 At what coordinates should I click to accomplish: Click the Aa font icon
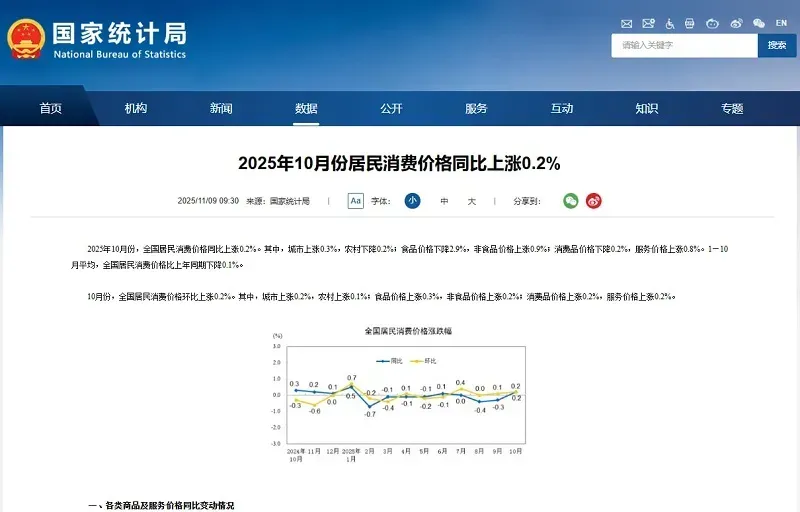point(355,201)
